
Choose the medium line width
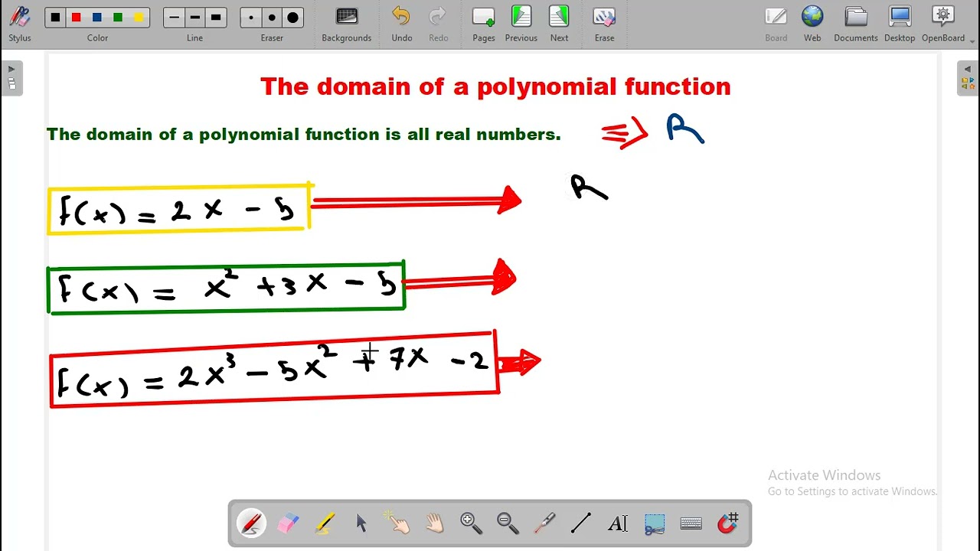[195, 18]
